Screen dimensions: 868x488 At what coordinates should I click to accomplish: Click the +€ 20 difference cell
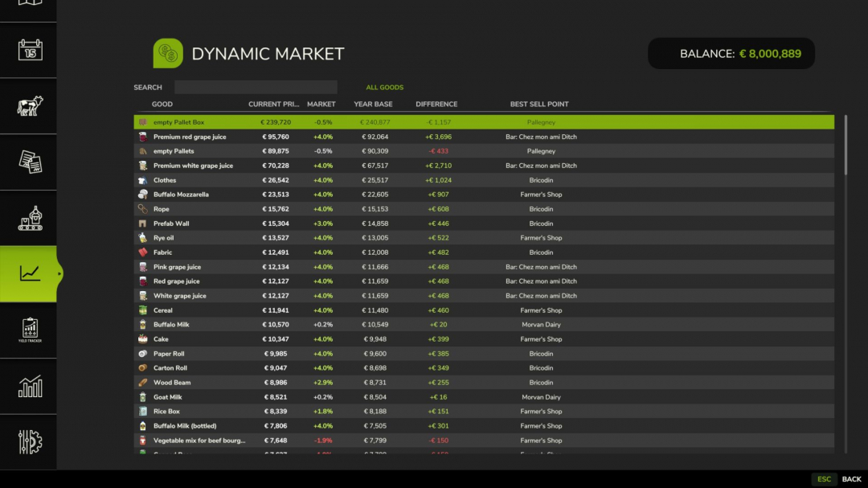pos(439,325)
